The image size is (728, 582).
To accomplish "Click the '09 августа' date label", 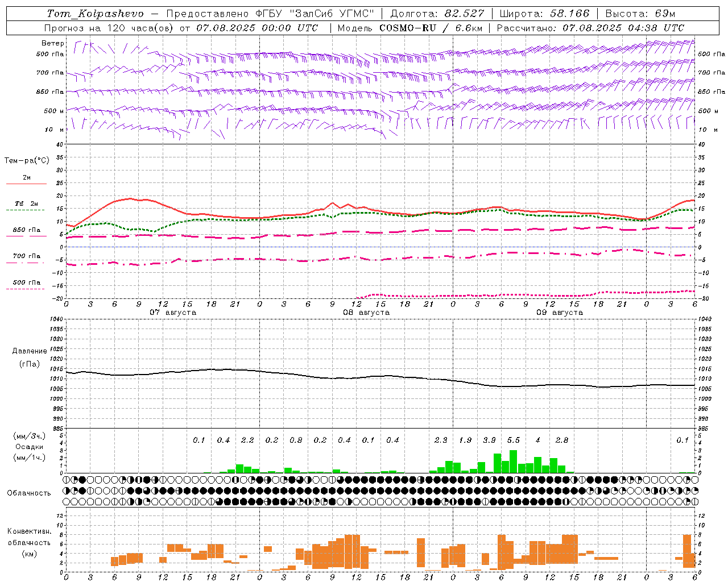I will click(x=560, y=313).
